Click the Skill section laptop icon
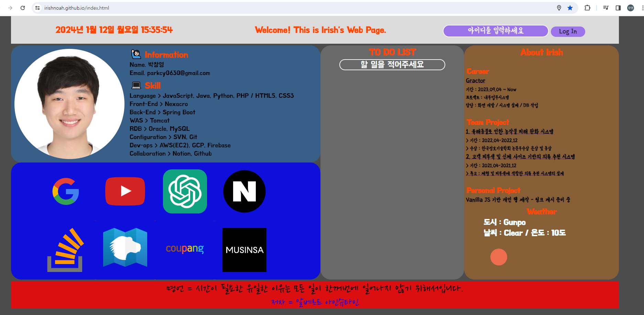Image resolution: width=644 pixels, height=315 pixels. pyautogui.click(x=136, y=85)
